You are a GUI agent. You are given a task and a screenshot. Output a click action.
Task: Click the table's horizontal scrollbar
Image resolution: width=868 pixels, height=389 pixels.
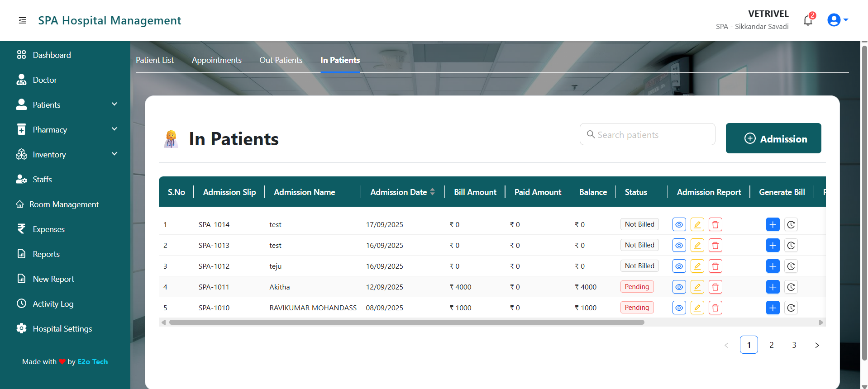tap(406, 323)
